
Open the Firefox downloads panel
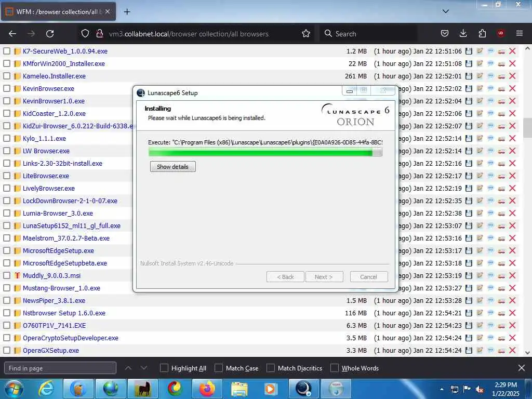[x=463, y=33]
